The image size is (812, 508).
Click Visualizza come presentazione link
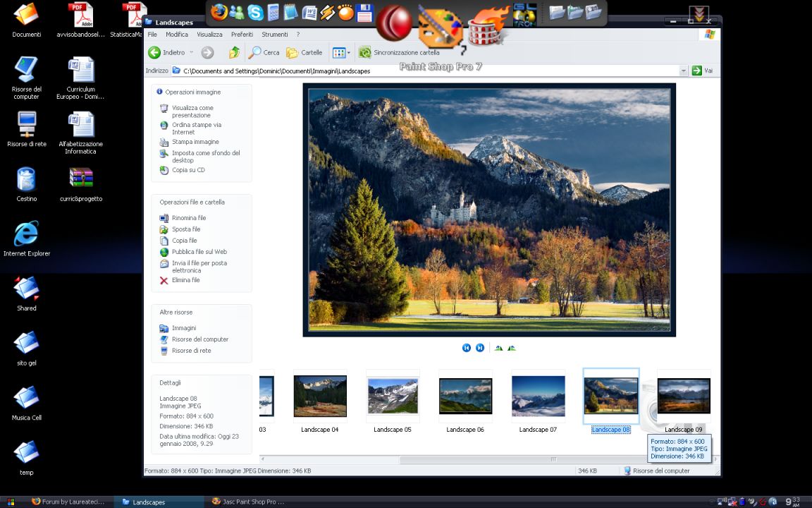192,111
